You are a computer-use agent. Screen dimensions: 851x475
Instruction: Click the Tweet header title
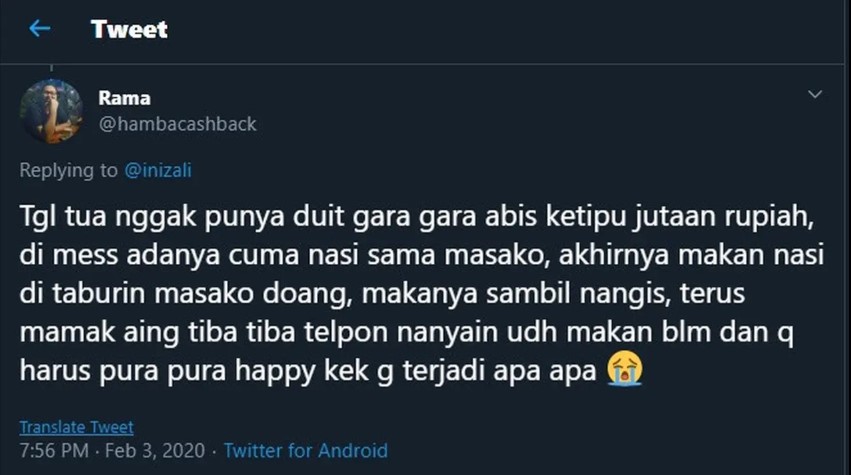tap(129, 29)
